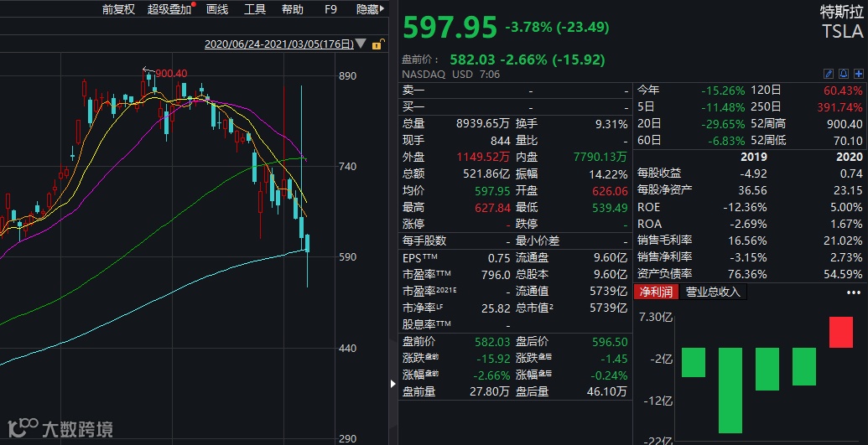Click 250日 change 391.74%
Viewport: 868px width, 445px height.
point(840,107)
